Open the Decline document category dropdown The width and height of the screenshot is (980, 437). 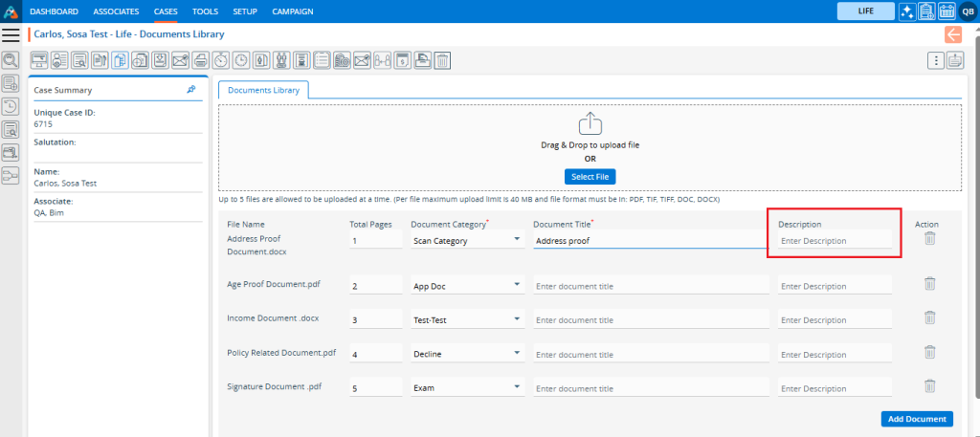tap(467, 354)
